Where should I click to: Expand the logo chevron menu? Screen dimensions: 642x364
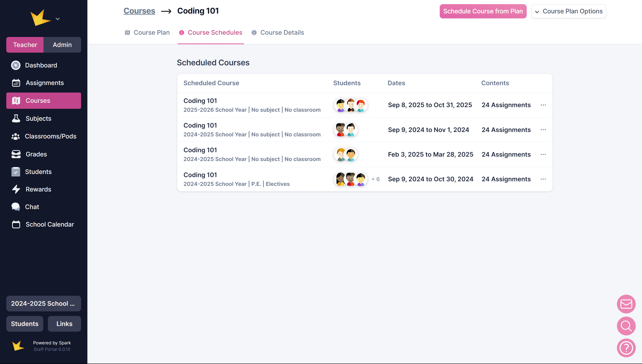(57, 19)
